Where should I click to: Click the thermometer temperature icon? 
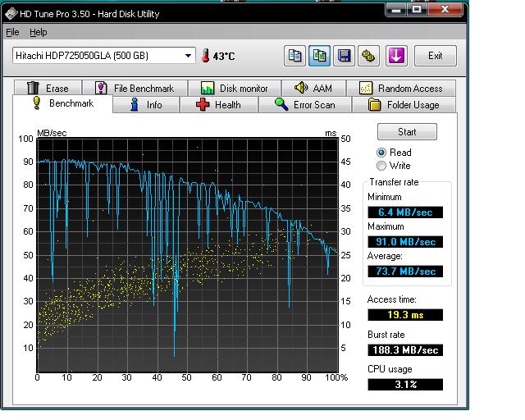206,56
